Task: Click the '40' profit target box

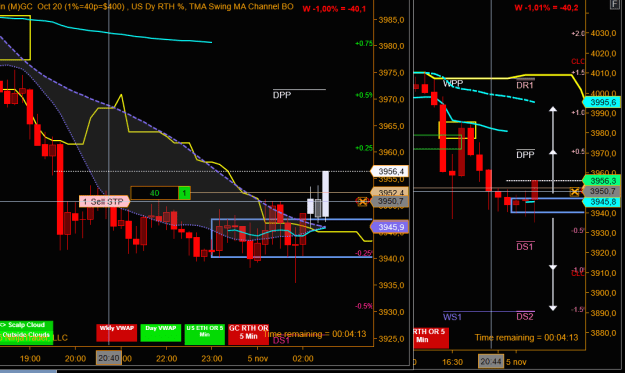Action: pyautogui.click(x=154, y=193)
